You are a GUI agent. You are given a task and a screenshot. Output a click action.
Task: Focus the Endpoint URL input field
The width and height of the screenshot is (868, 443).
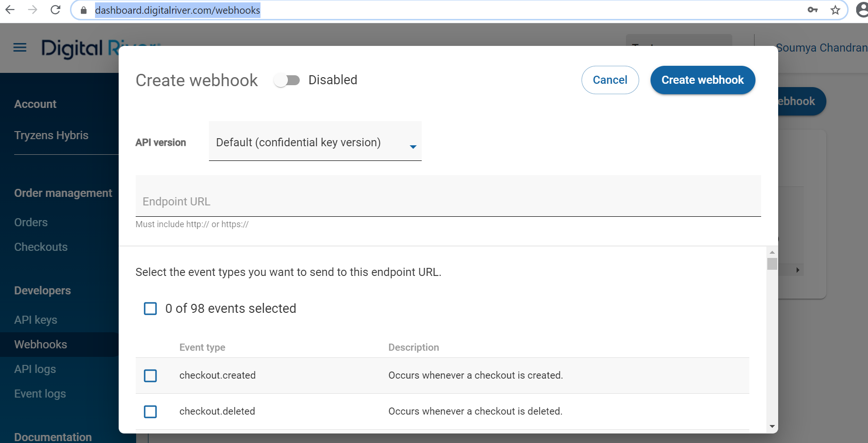(448, 196)
